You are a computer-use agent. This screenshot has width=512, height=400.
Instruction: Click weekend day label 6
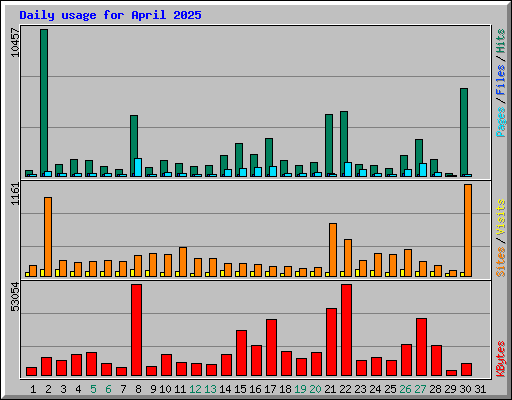pyautogui.click(x=108, y=389)
